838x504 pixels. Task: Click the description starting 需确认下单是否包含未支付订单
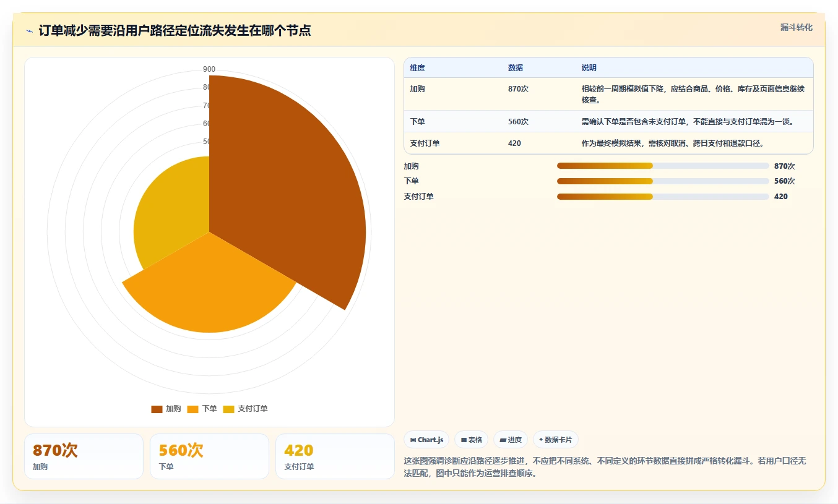click(x=688, y=122)
